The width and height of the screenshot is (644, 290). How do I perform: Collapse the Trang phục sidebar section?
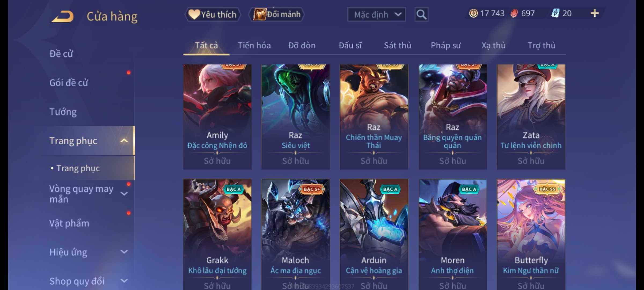pyautogui.click(x=124, y=141)
